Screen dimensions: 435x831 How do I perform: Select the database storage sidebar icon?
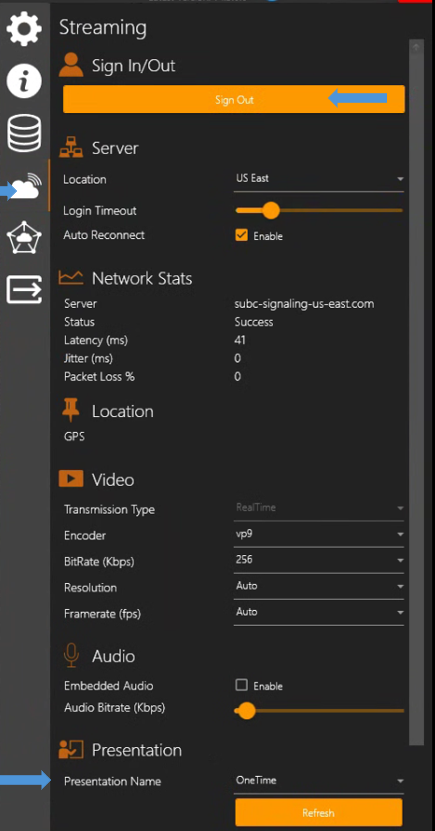(x=24, y=133)
